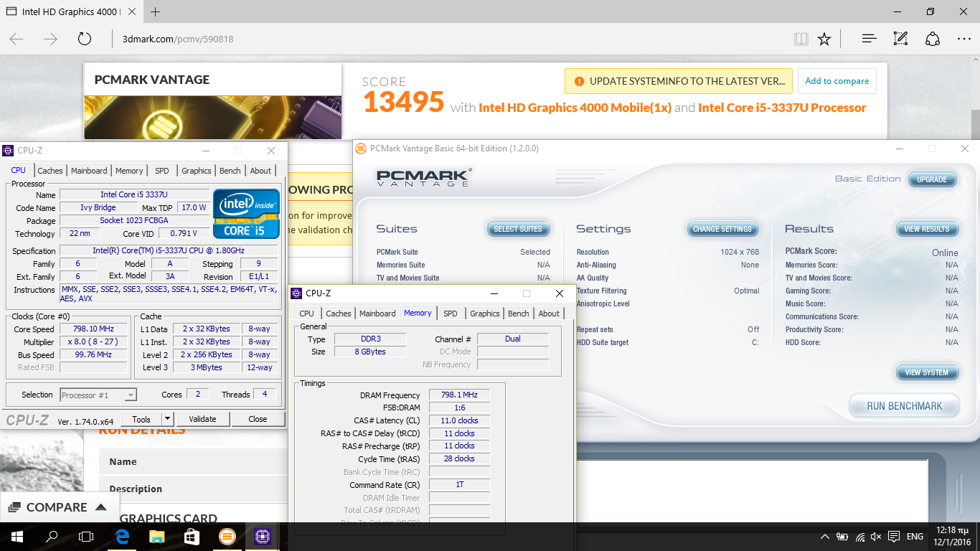Go back in Edge browser
The height and width of the screenshot is (551, 980).
point(17,39)
